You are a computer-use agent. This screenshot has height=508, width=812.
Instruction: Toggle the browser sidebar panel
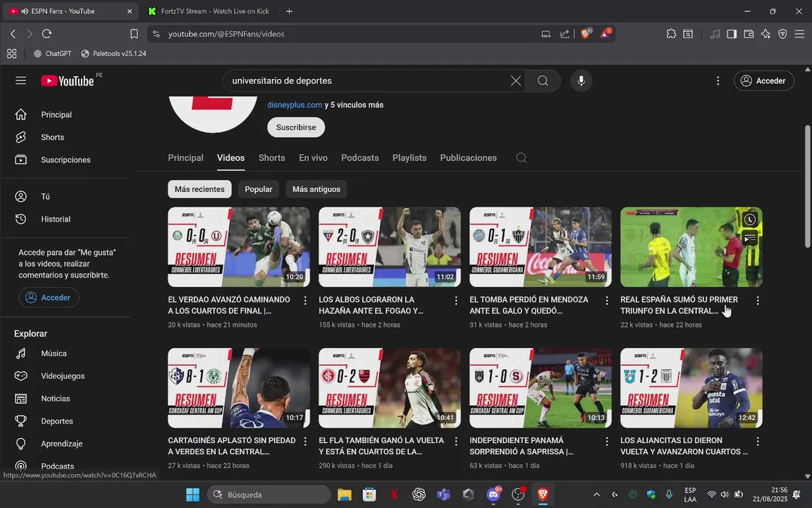732,34
